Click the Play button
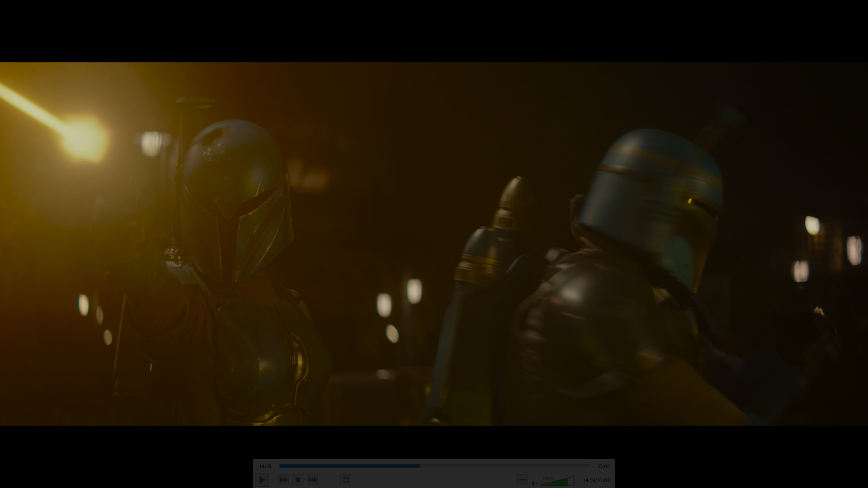The height and width of the screenshot is (488, 868). pos(262,480)
